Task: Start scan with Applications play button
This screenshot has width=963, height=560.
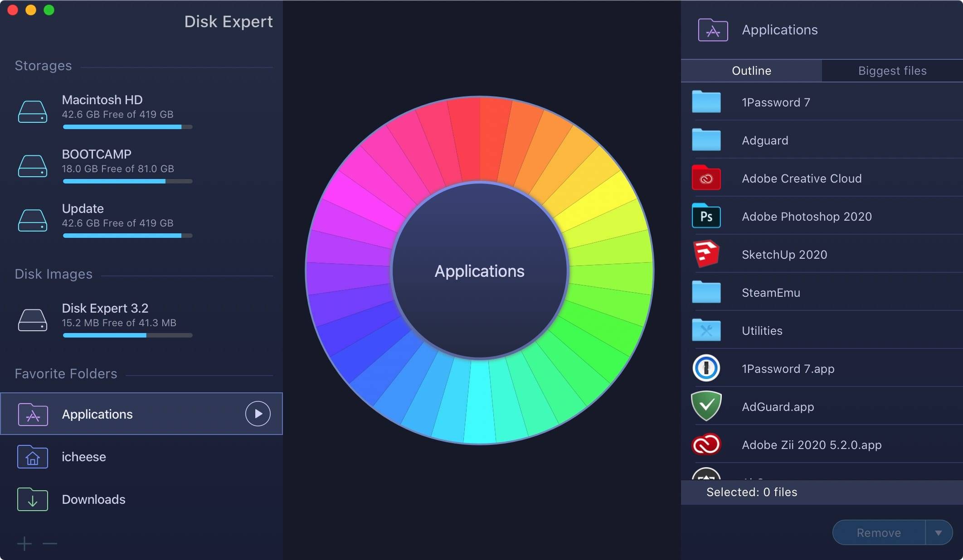Action: pyautogui.click(x=258, y=414)
